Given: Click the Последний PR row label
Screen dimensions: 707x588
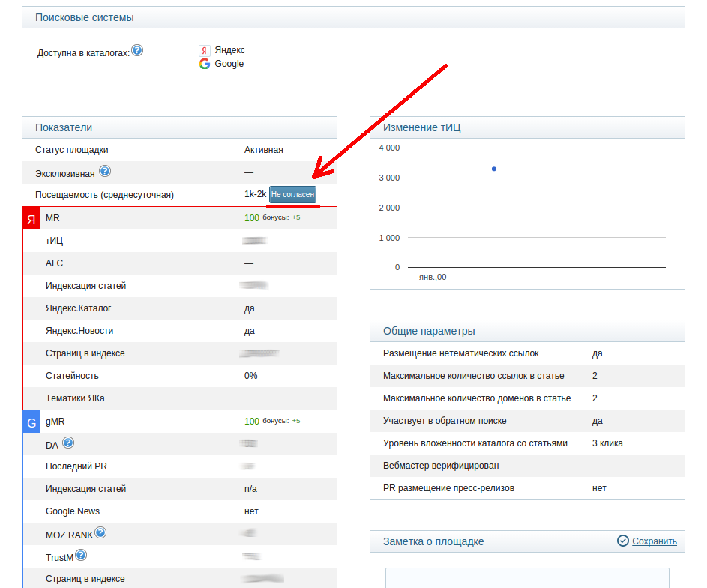Looking at the screenshot, I should (x=76, y=466).
